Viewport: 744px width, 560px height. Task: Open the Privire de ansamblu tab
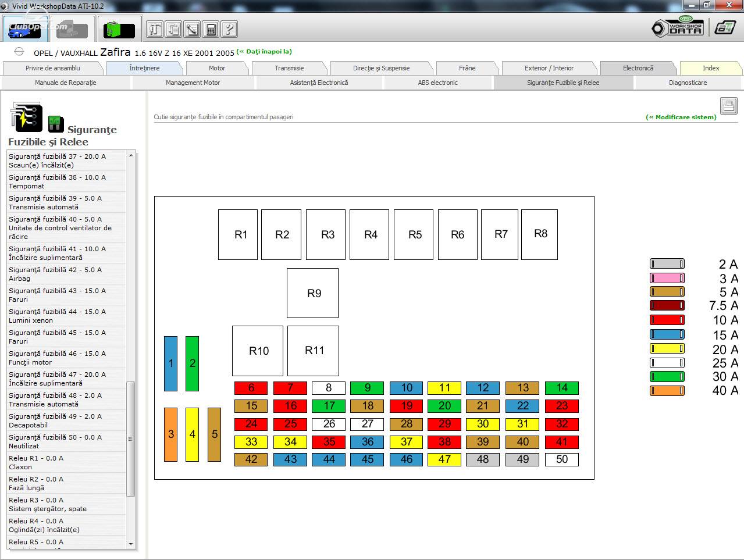pyautogui.click(x=53, y=68)
